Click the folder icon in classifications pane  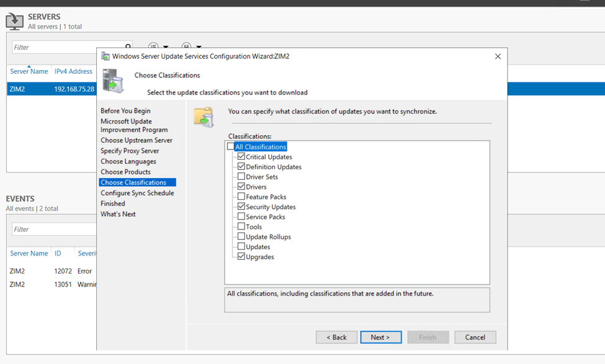point(204,117)
